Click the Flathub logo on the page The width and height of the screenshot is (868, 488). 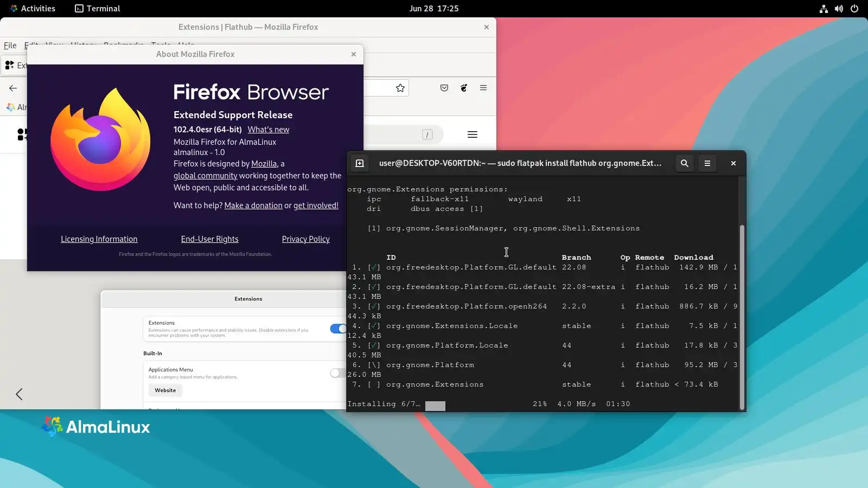[22, 134]
